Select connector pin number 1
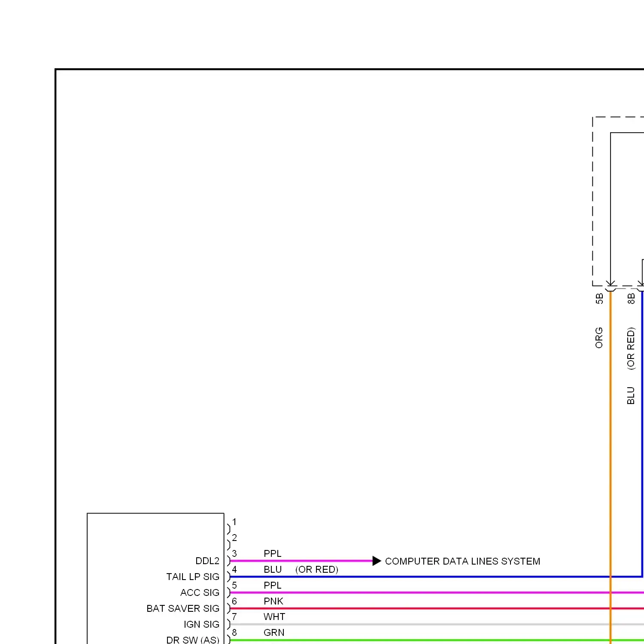Screen dimensions: 644x644 point(234,522)
